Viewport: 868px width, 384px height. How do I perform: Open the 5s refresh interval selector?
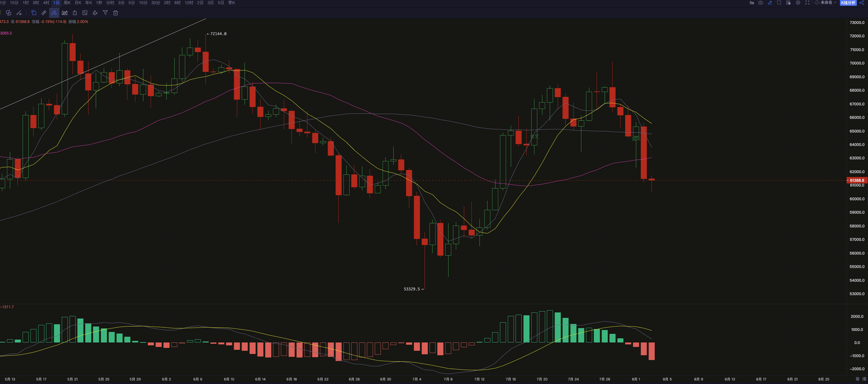pyautogui.click(x=752, y=3)
